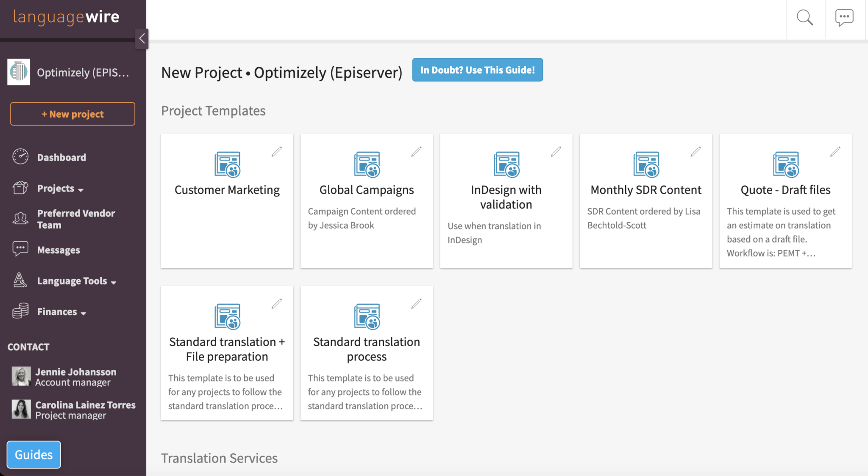Viewport: 868px width, 476px height.
Task: Click In Doubt? Use This Guide! button
Action: (x=477, y=70)
